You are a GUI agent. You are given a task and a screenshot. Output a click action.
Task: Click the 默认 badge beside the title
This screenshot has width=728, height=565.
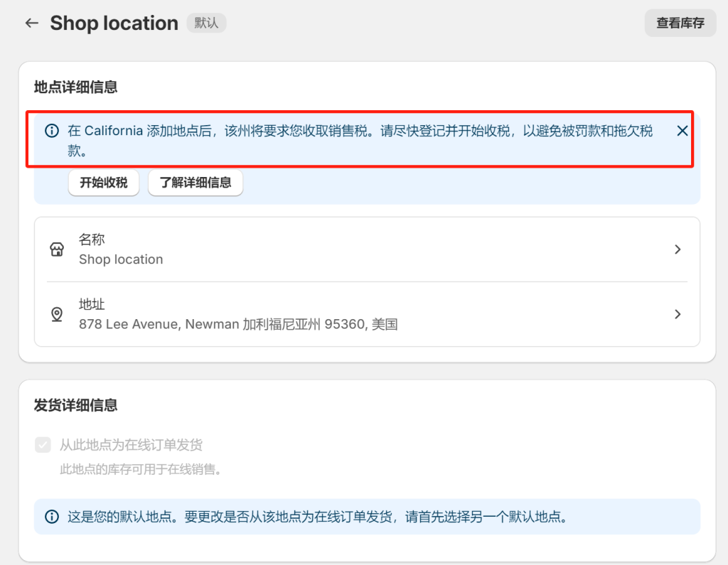(x=206, y=23)
